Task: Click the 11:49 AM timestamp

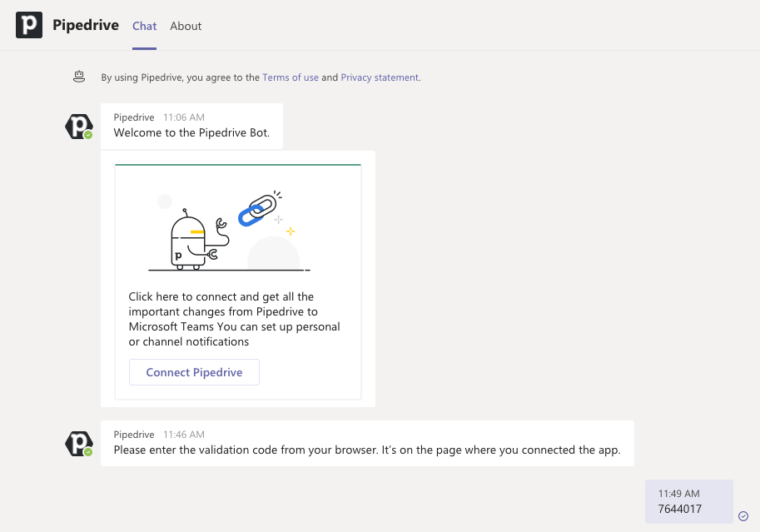Action: click(678, 494)
